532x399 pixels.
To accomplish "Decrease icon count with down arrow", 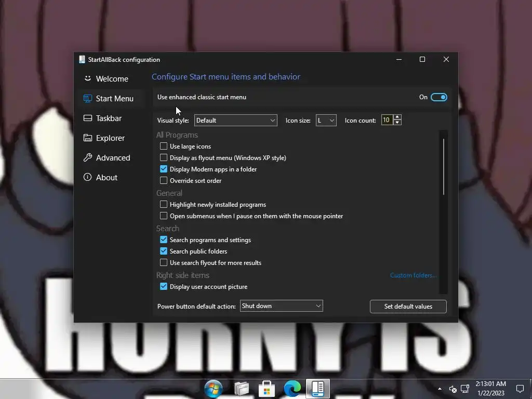I will pos(397,123).
